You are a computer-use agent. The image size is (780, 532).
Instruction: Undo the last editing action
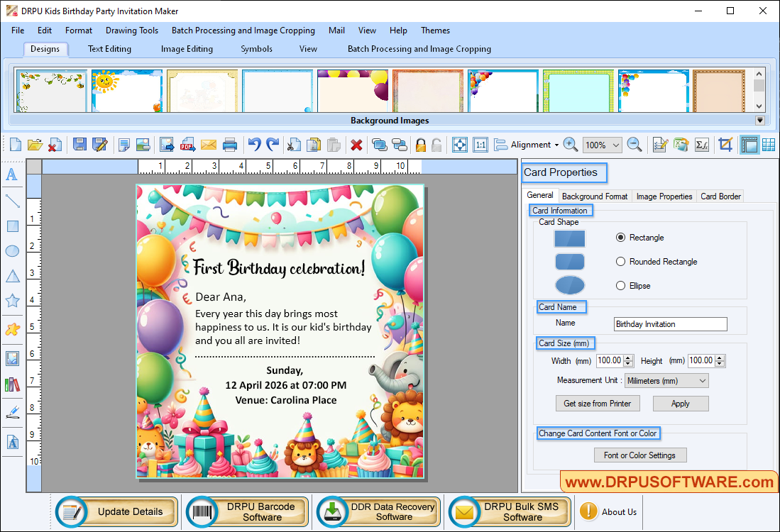click(254, 144)
